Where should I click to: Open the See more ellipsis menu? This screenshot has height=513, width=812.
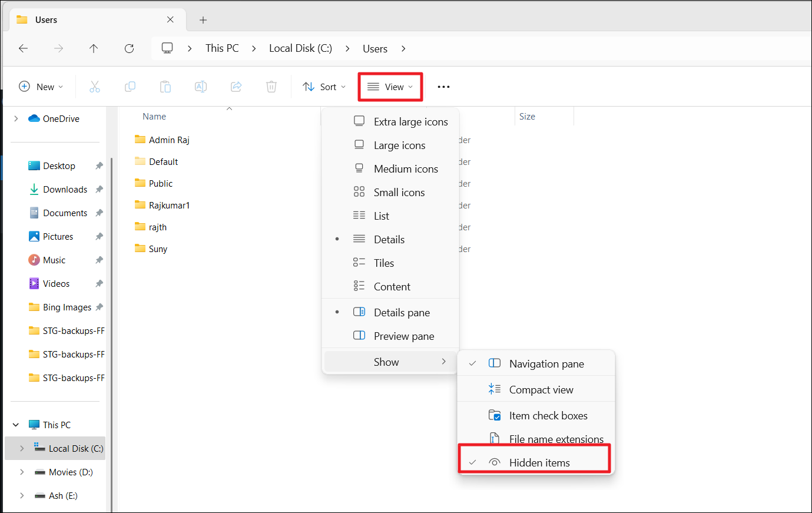(x=443, y=87)
